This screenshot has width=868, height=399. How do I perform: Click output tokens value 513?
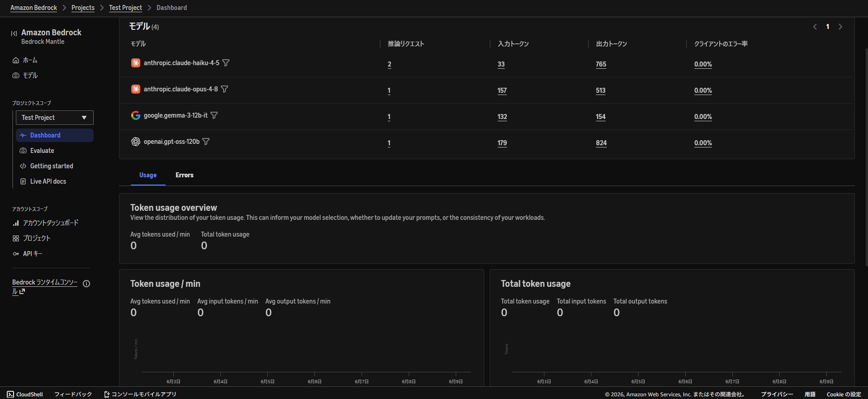(x=601, y=90)
